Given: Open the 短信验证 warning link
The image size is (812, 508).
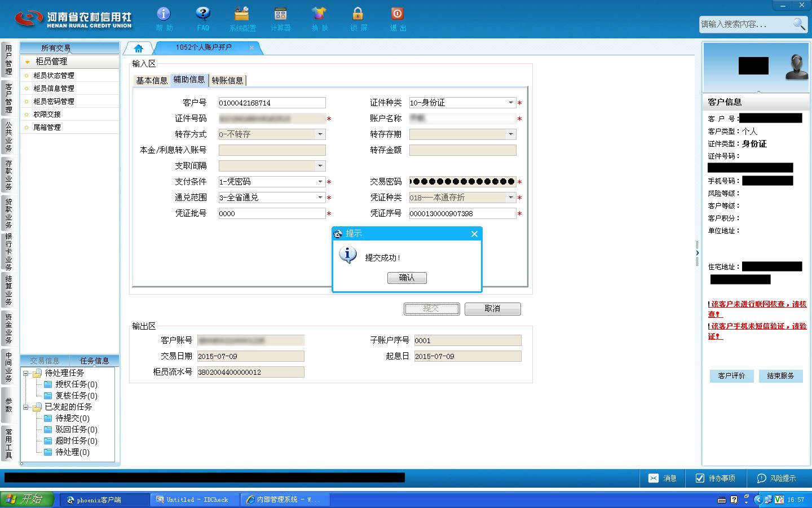Looking at the screenshot, I should tap(757, 331).
